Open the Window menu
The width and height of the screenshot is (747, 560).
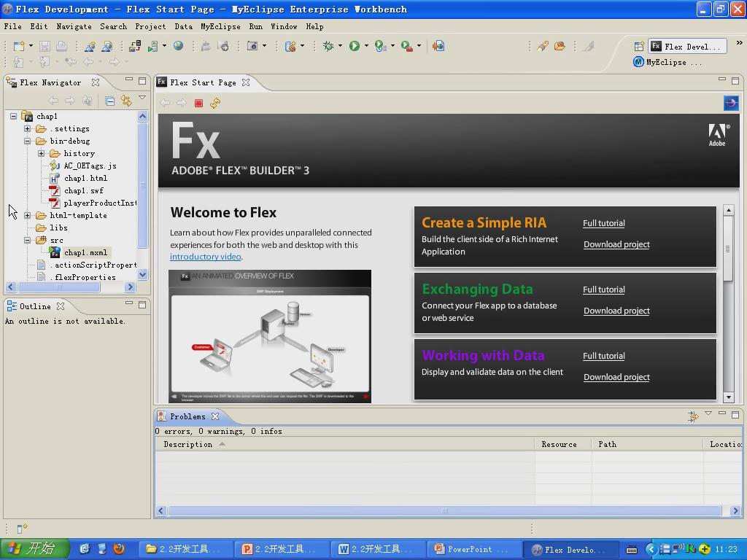pyautogui.click(x=284, y=27)
